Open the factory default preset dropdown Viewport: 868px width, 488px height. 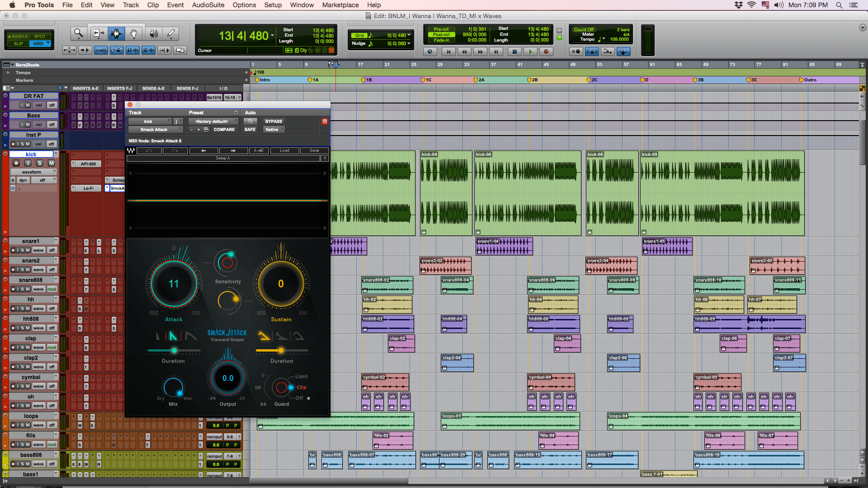tap(213, 121)
